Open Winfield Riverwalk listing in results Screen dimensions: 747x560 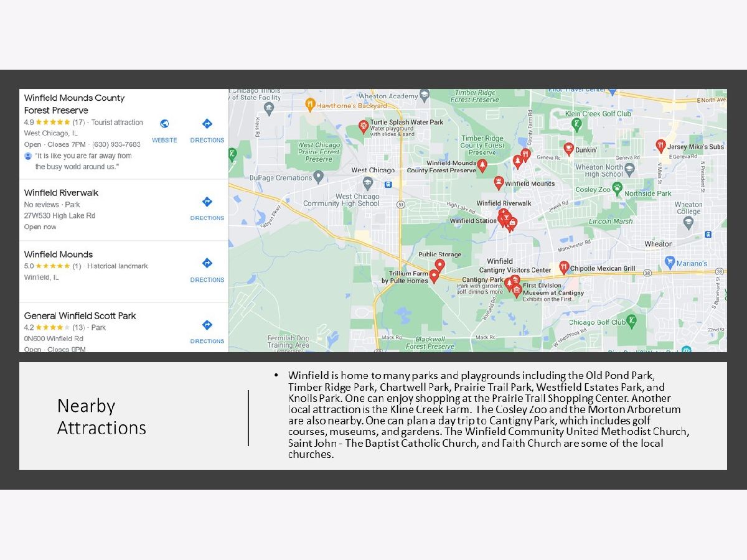[61, 193]
